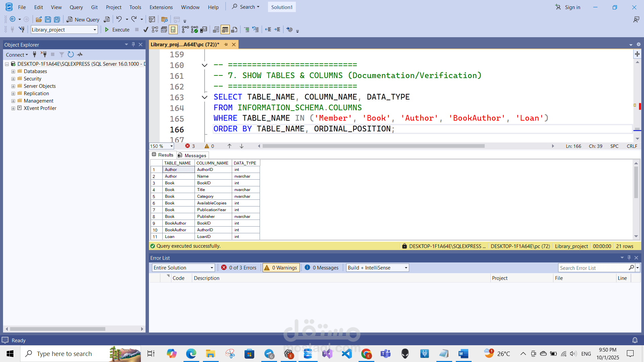Image resolution: width=644 pixels, height=362 pixels.
Task: Click the Redo arrow icon
Action: [134, 19]
